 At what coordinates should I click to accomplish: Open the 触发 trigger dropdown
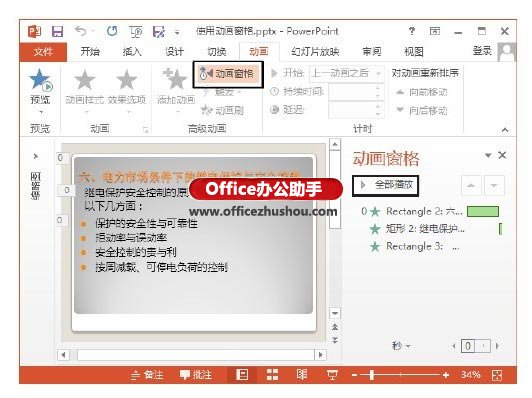click(x=223, y=92)
